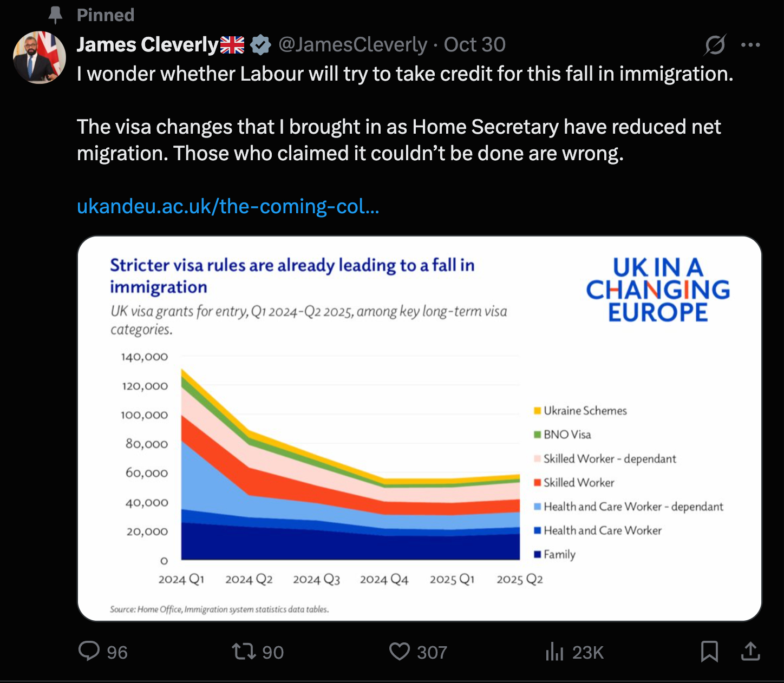Open view analytics bar chart icon
Screen dimensions: 784x683
(554, 651)
